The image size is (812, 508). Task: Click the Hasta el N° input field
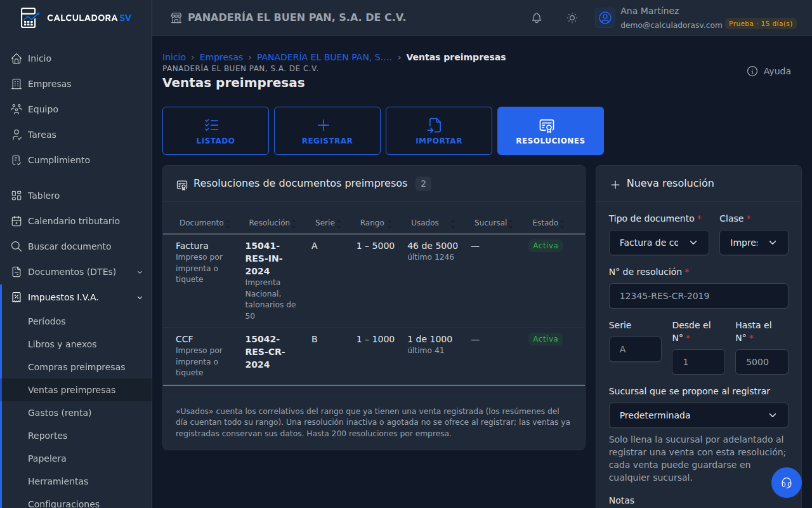(x=762, y=362)
